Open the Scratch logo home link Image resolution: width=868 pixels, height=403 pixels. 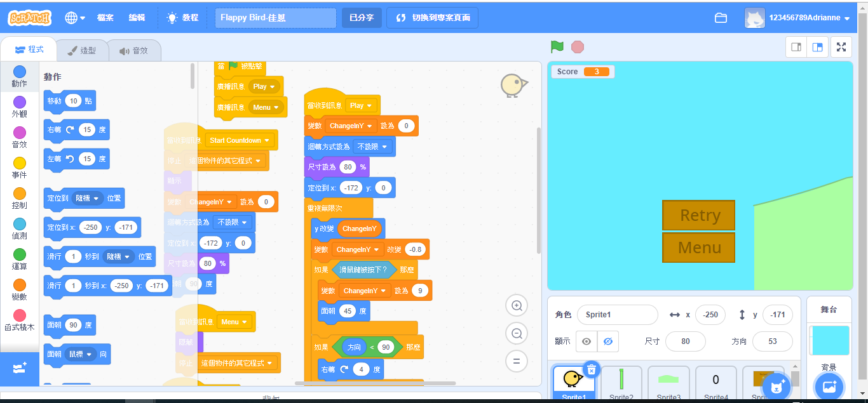[x=29, y=18]
